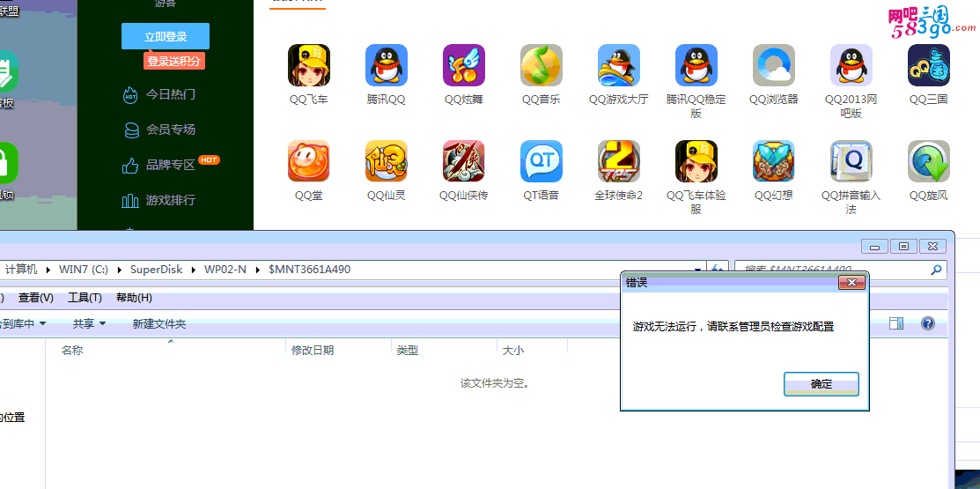Sort by the 修改日期 column header
Image resolution: width=980 pixels, height=489 pixels.
click(313, 350)
